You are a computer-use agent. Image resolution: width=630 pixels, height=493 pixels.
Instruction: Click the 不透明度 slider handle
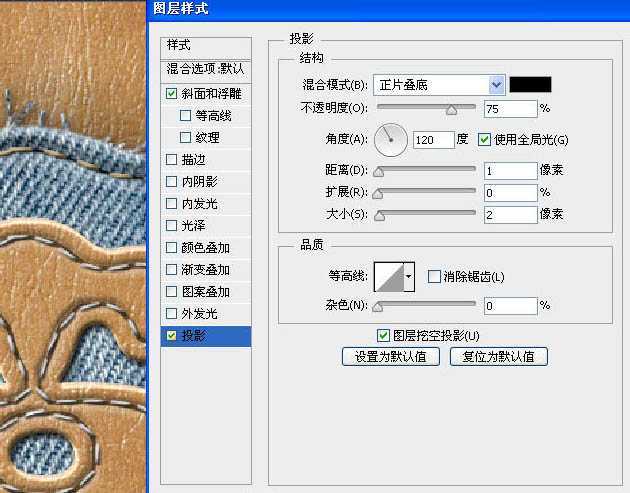click(x=452, y=110)
